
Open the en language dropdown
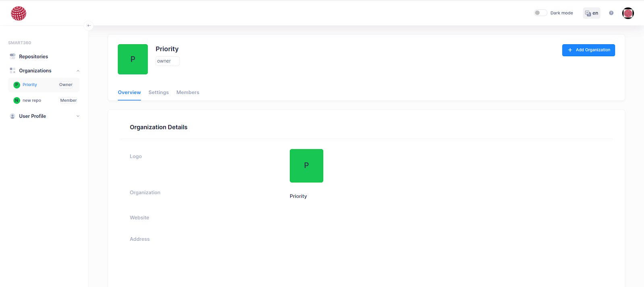click(592, 13)
